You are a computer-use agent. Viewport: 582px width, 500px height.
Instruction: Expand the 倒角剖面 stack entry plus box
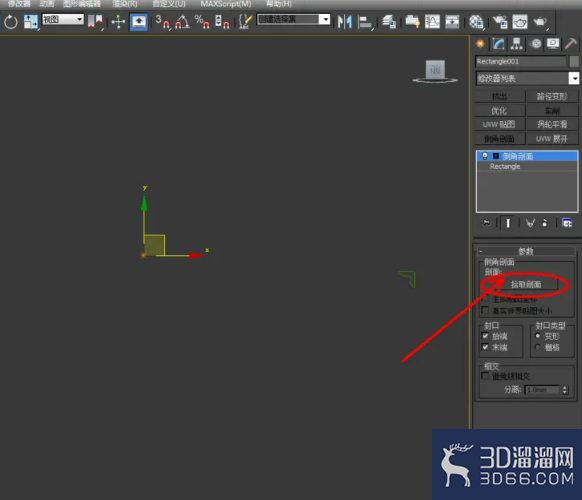coord(496,156)
